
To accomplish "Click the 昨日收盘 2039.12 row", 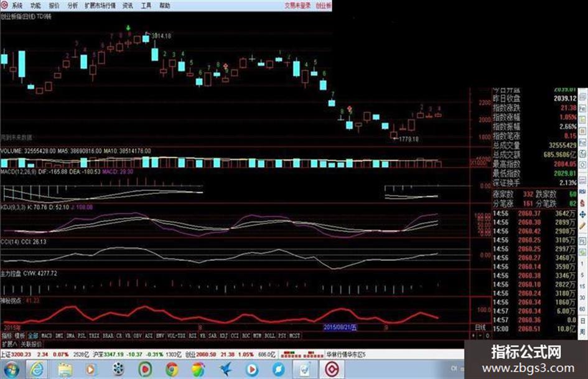I will coord(534,98).
